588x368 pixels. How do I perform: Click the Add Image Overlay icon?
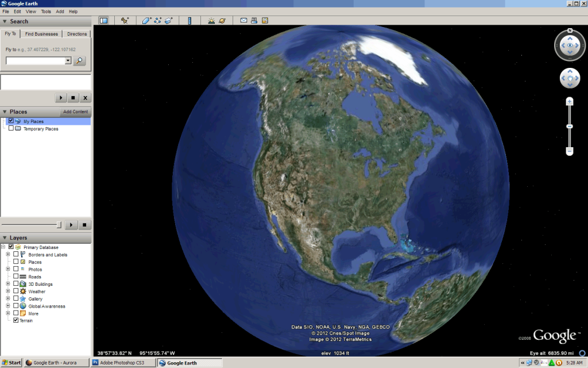coord(168,21)
